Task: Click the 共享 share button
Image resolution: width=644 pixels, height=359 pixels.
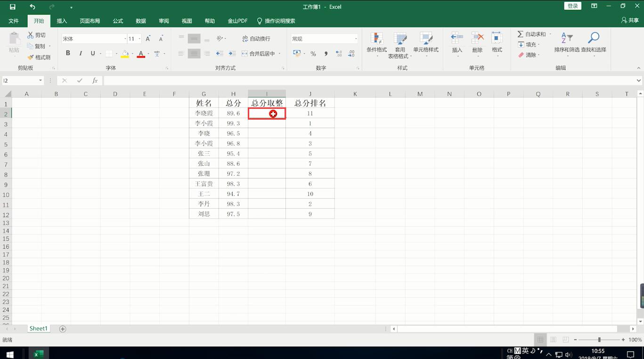Action: (x=630, y=20)
